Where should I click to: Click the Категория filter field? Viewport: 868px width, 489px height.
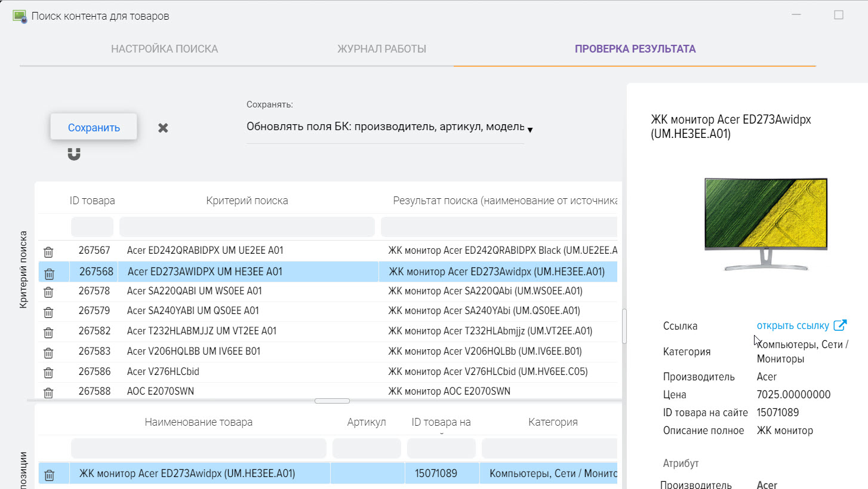[549, 448]
